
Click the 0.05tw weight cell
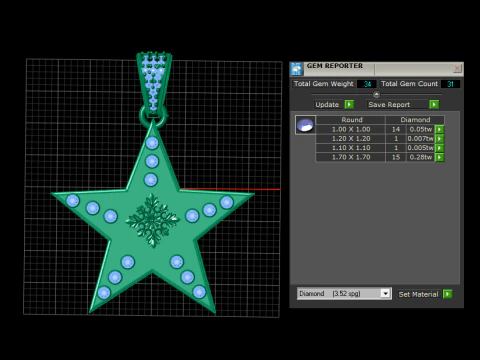pyautogui.click(x=420, y=129)
